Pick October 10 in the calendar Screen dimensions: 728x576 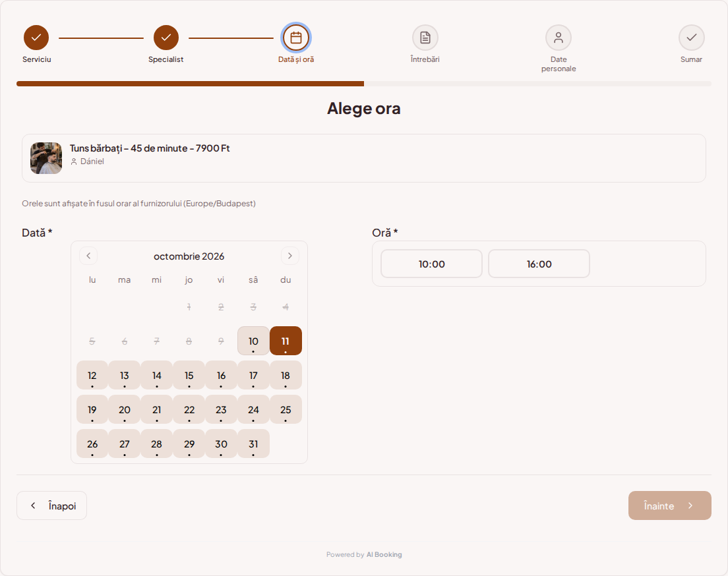click(x=253, y=341)
